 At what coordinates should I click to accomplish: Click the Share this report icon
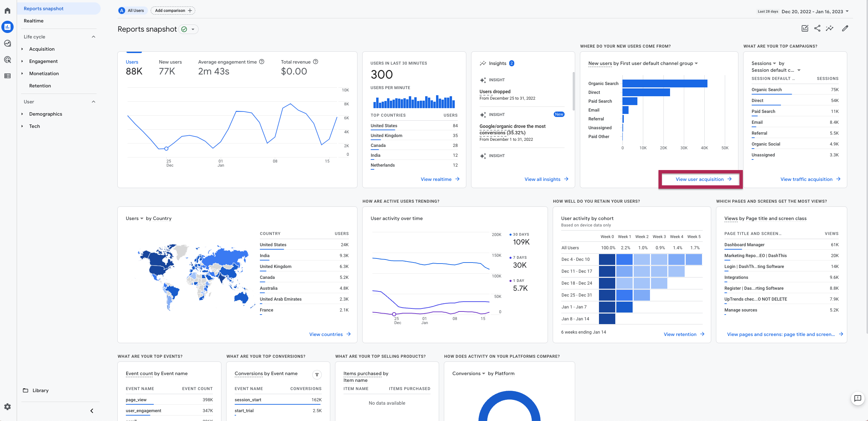pyautogui.click(x=817, y=28)
